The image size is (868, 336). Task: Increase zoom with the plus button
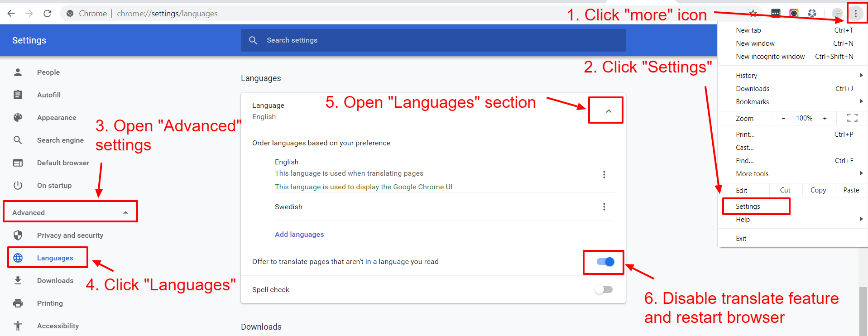click(825, 118)
